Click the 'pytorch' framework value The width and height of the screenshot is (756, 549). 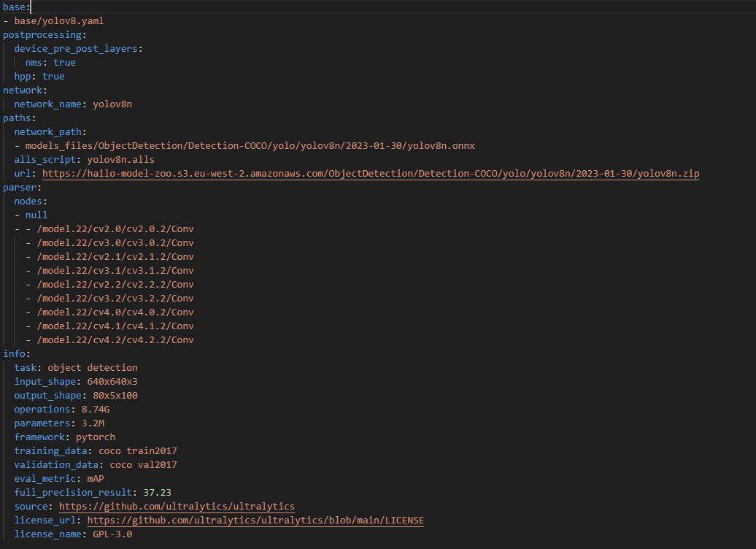click(x=96, y=437)
